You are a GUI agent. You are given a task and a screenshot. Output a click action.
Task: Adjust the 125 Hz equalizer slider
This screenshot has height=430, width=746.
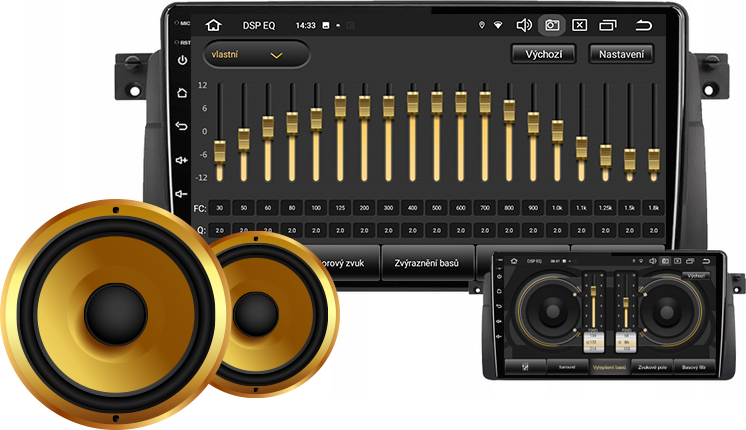coord(340,107)
